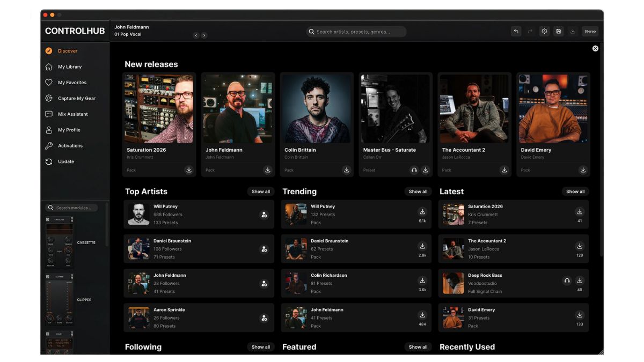Click the artists, presets, genres search field
The height and width of the screenshot is (362, 644).
pyautogui.click(x=356, y=32)
